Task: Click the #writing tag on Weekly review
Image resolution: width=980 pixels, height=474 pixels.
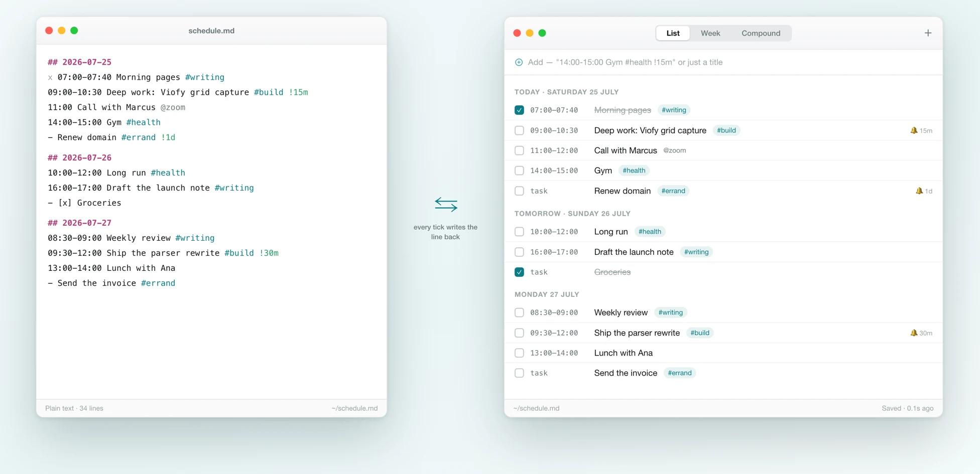Action: click(x=671, y=312)
